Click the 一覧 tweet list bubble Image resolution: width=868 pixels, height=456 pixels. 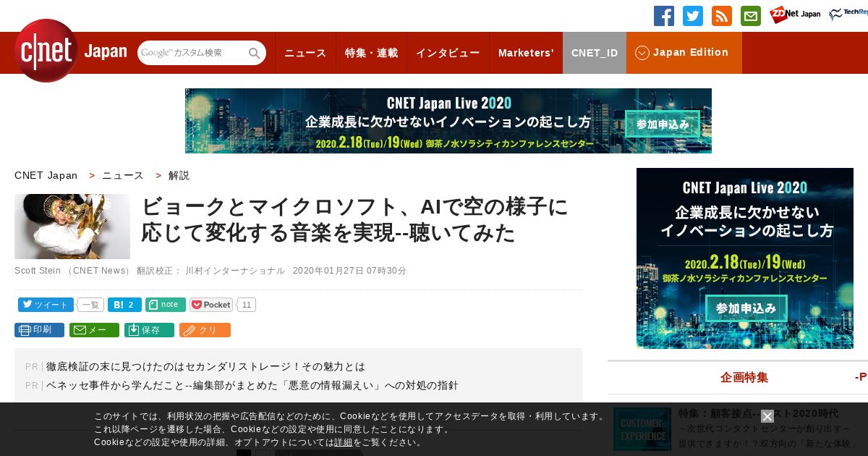(90, 305)
